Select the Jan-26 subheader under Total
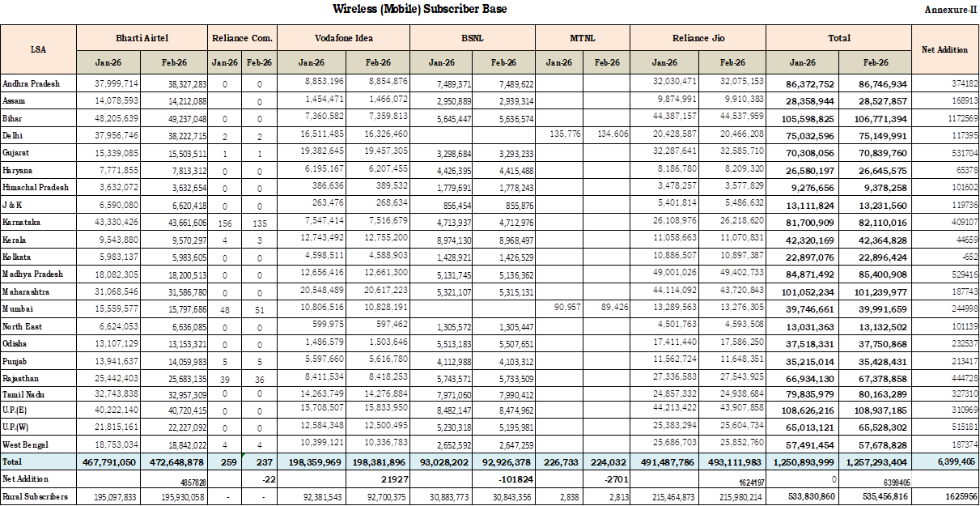Viewport: 980px width, 506px height. point(804,62)
